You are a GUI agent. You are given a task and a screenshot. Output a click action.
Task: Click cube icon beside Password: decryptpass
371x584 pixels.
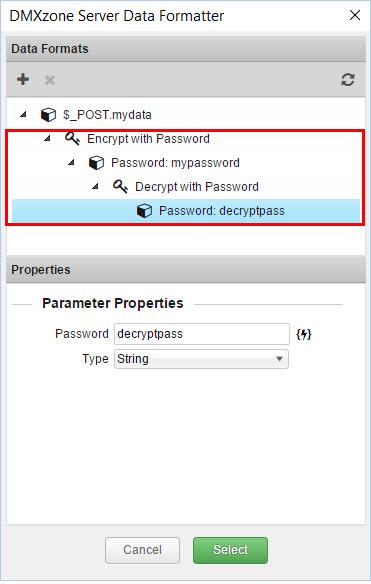coord(144,210)
